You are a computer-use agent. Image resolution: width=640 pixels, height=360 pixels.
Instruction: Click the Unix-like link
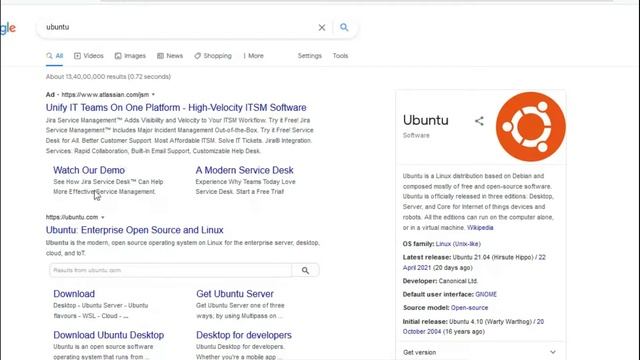467,244
